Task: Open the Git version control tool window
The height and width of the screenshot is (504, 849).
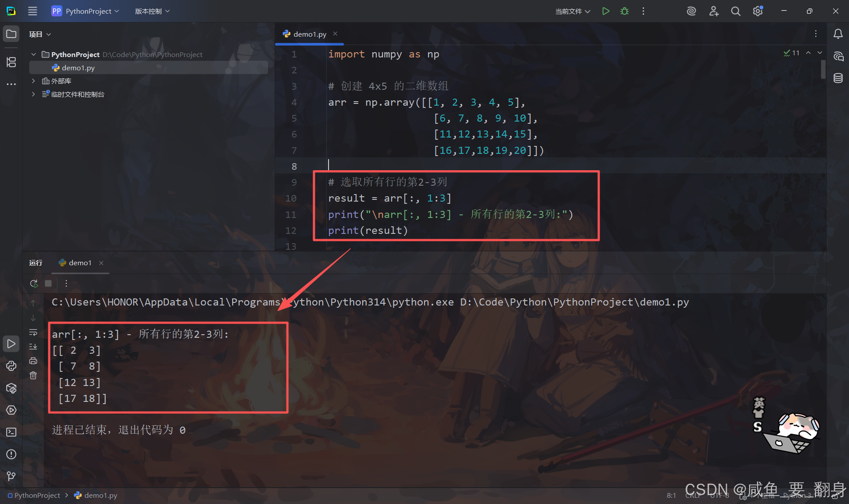Action: point(11,476)
